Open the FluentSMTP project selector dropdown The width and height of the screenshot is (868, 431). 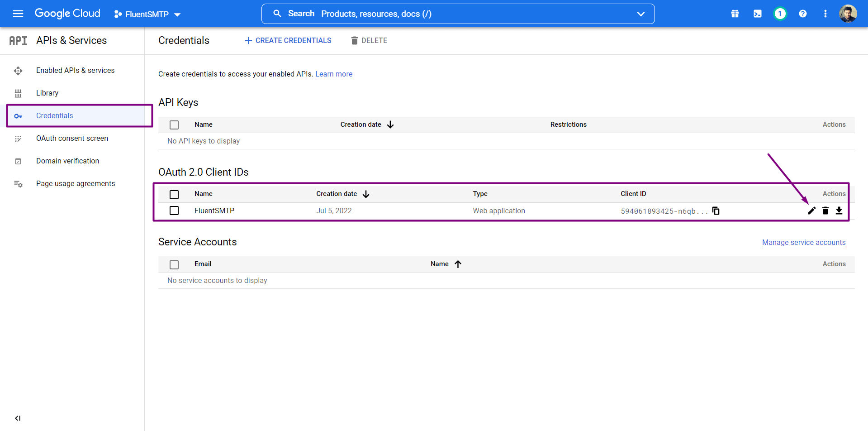click(147, 14)
